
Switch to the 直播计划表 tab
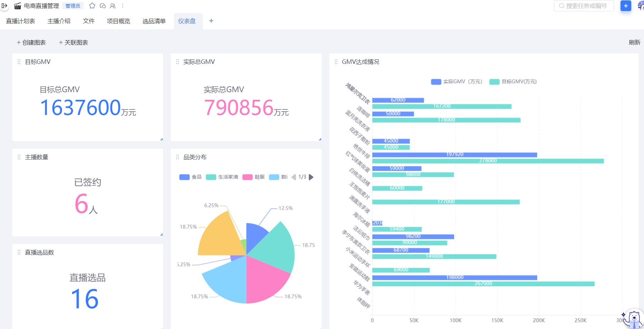pyautogui.click(x=21, y=21)
